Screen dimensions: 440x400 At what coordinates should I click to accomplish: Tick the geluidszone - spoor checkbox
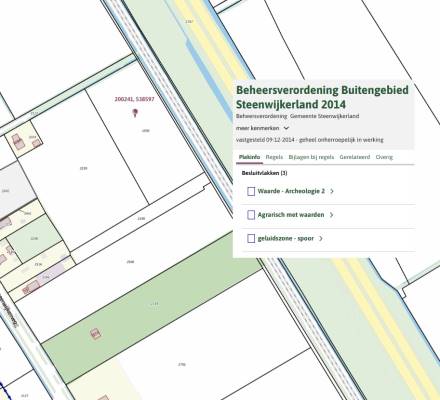pos(251,239)
